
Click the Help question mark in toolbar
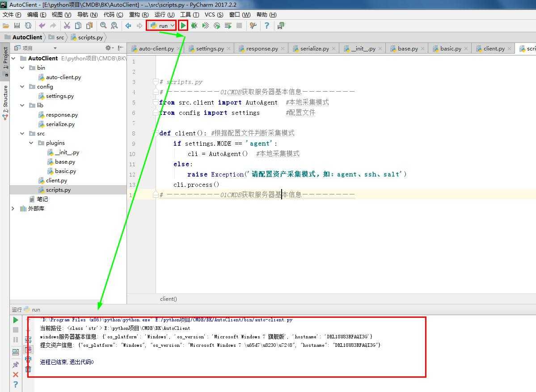[x=267, y=25]
